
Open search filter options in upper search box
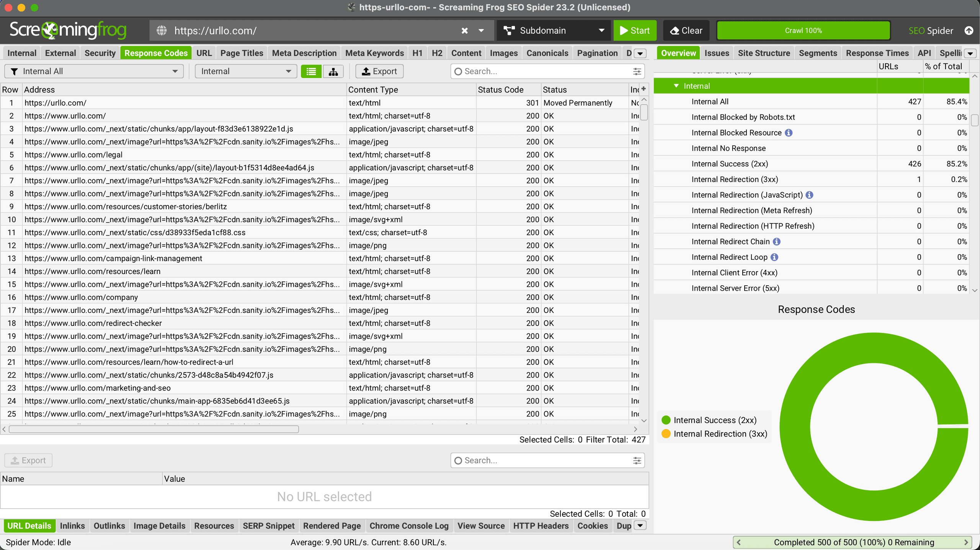pyautogui.click(x=637, y=72)
